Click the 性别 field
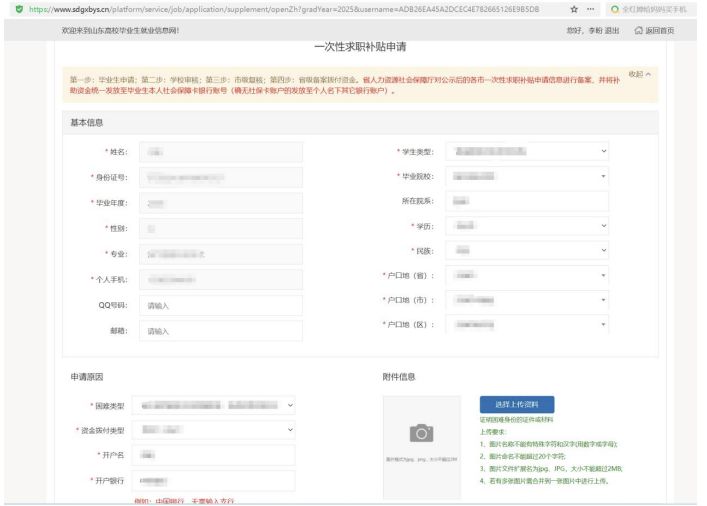 click(x=221, y=229)
